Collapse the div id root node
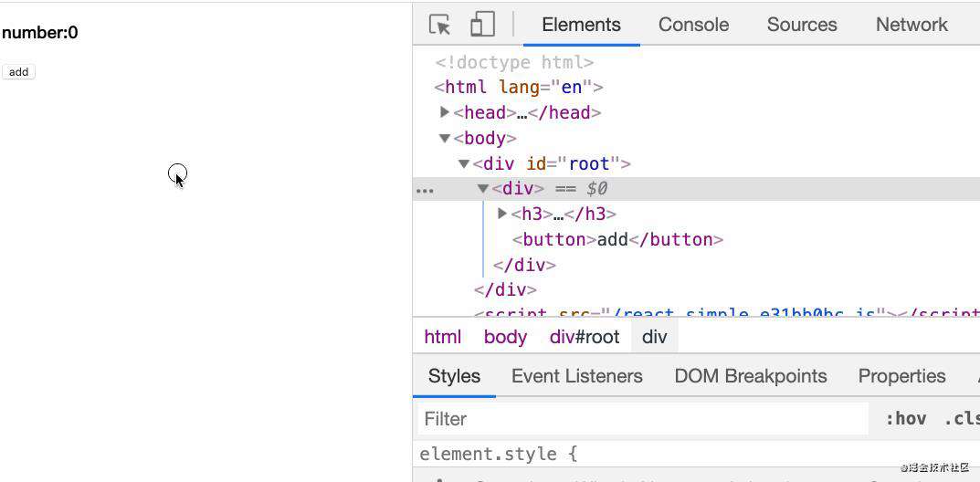The height and width of the screenshot is (482, 980). coord(463,164)
